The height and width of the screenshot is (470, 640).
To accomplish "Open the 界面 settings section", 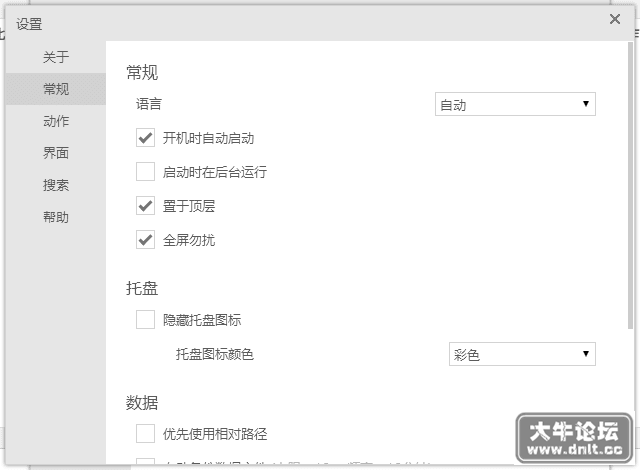I will coord(56,153).
